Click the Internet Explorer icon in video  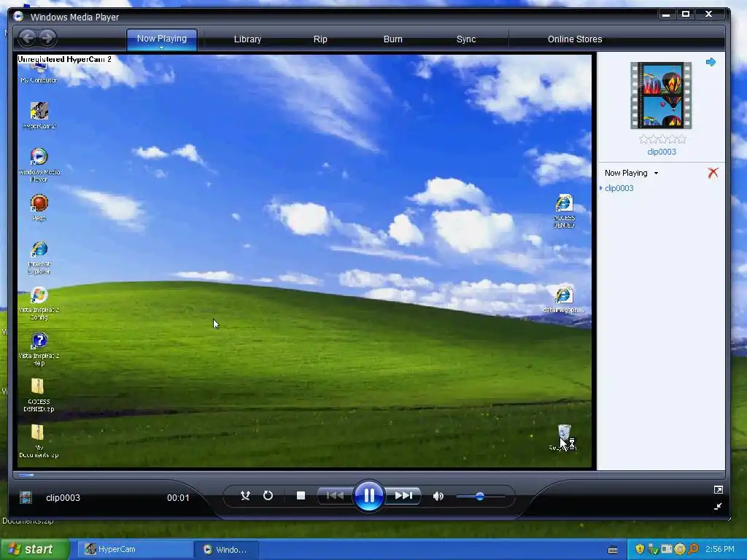pyautogui.click(x=39, y=257)
